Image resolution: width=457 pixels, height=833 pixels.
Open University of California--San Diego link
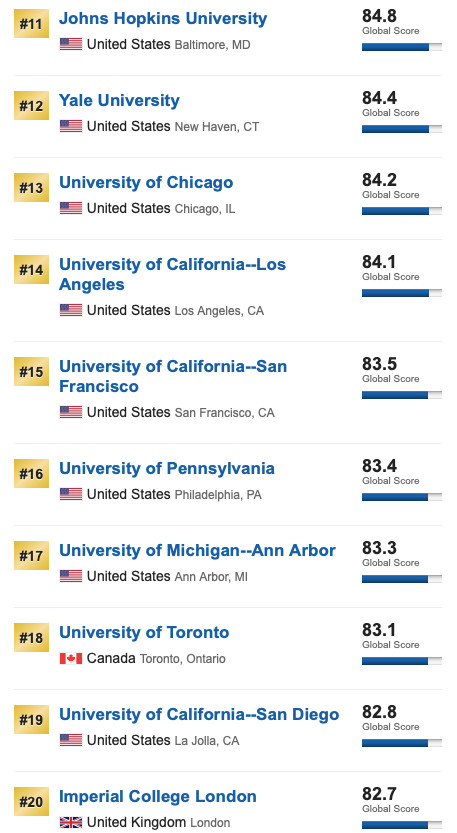199,715
